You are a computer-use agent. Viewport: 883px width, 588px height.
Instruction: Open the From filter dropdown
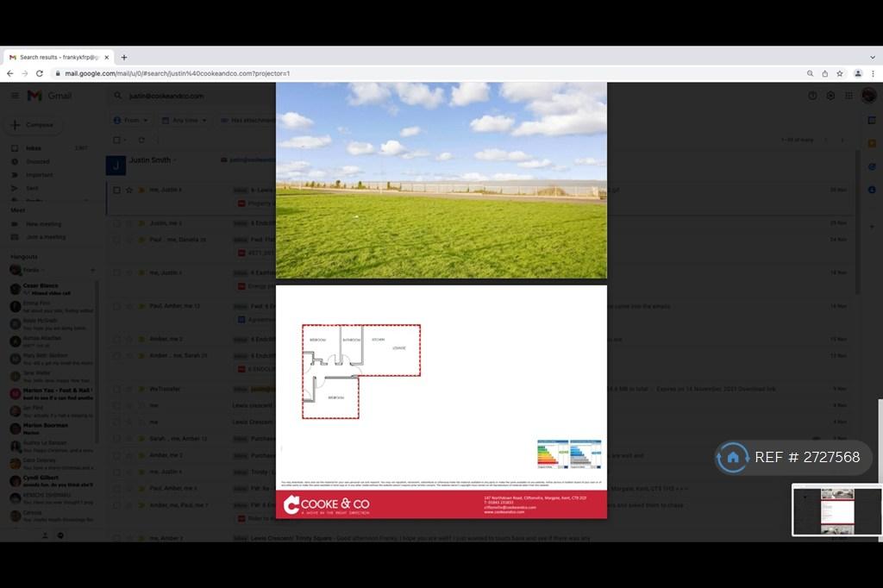pyautogui.click(x=131, y=121)
